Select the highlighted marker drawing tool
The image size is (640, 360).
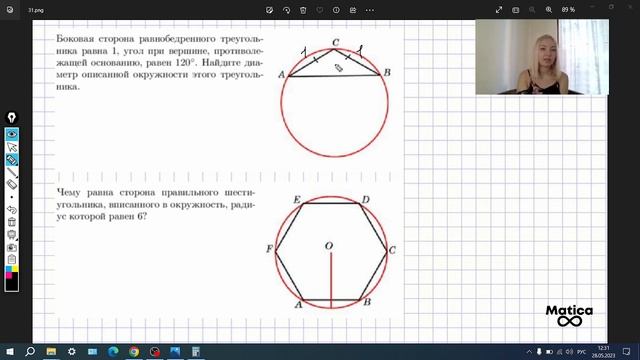12,160
